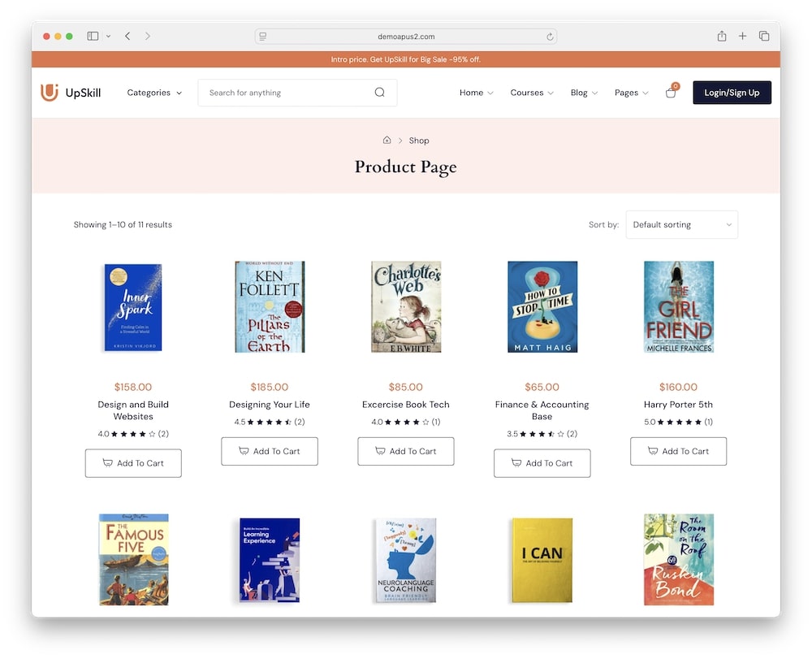Click the Login/Sign Up button
The height and width of the screenshot is (659, 812).
click(x=732, y=92)
